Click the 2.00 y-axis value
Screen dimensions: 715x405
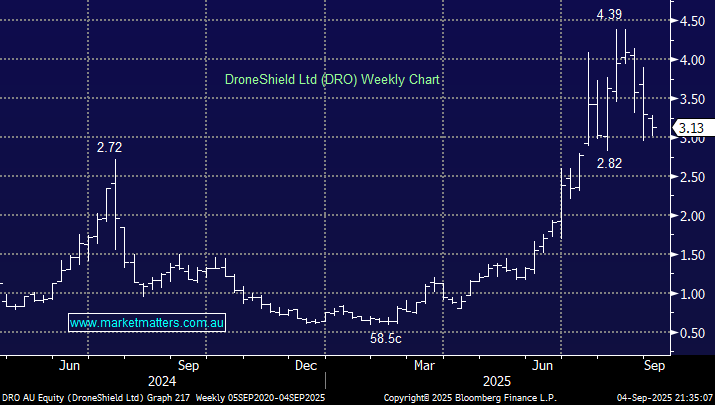point(692,216)
